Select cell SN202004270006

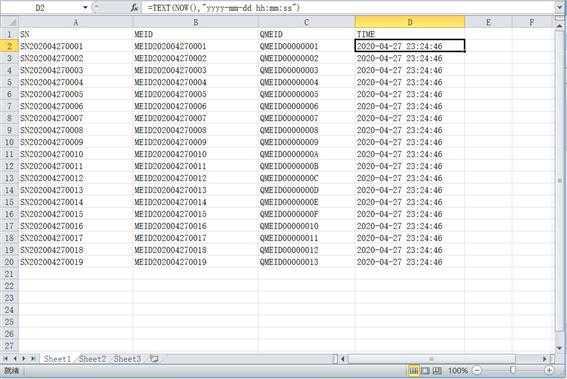76,106
